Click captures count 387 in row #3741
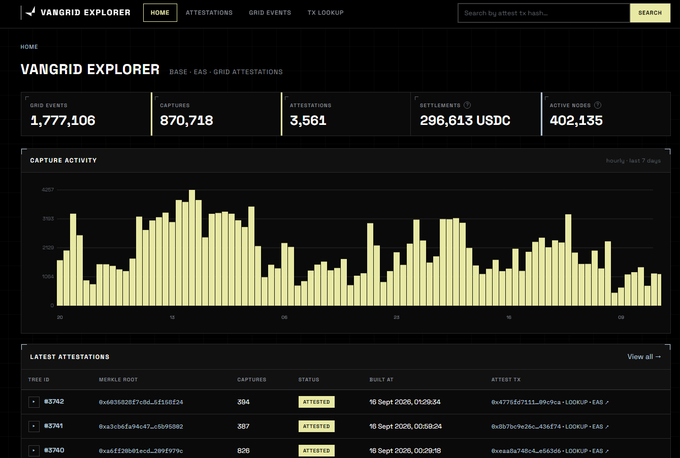The height and width of the screenshot is (458, 680). pos(243,426)
